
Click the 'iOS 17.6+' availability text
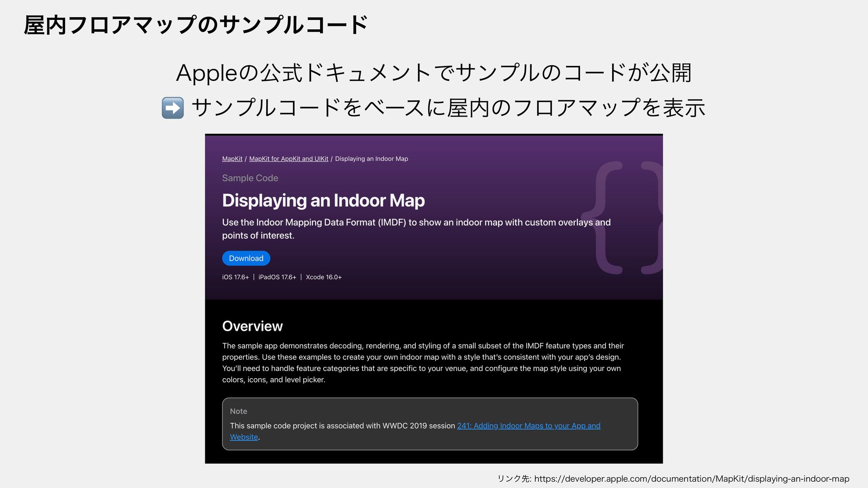click(x=236, y=277)
